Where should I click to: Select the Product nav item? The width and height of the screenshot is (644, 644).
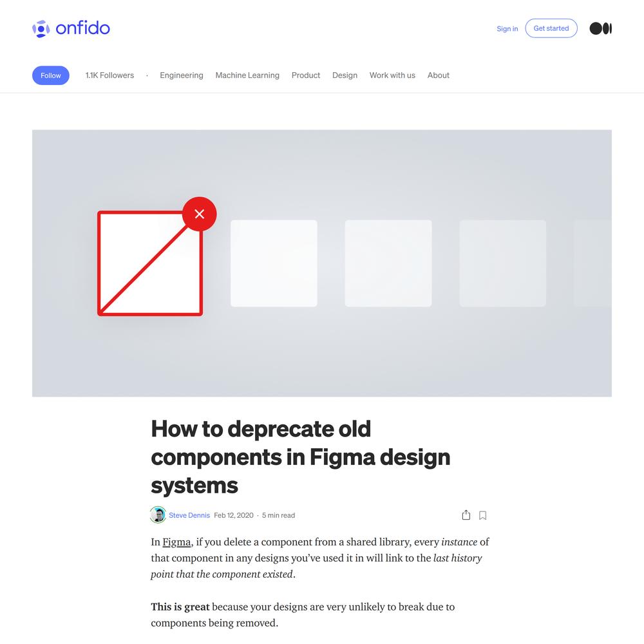pyautogui.click(x=306, y=75)
